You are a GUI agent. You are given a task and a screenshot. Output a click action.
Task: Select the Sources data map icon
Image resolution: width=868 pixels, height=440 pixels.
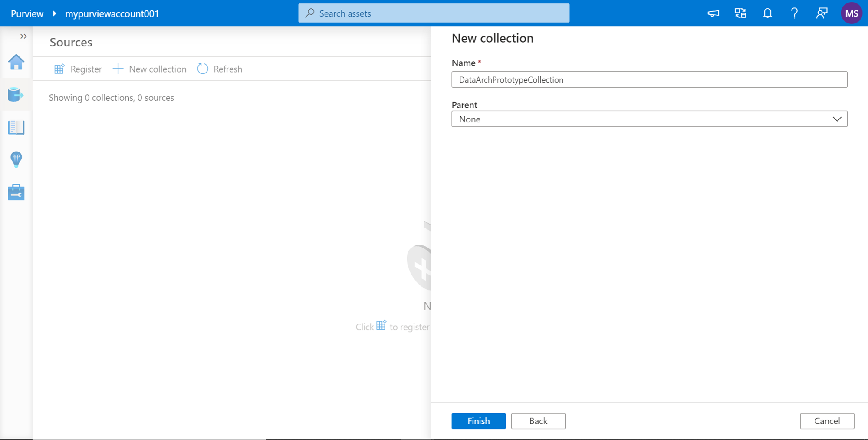[16, 95]
